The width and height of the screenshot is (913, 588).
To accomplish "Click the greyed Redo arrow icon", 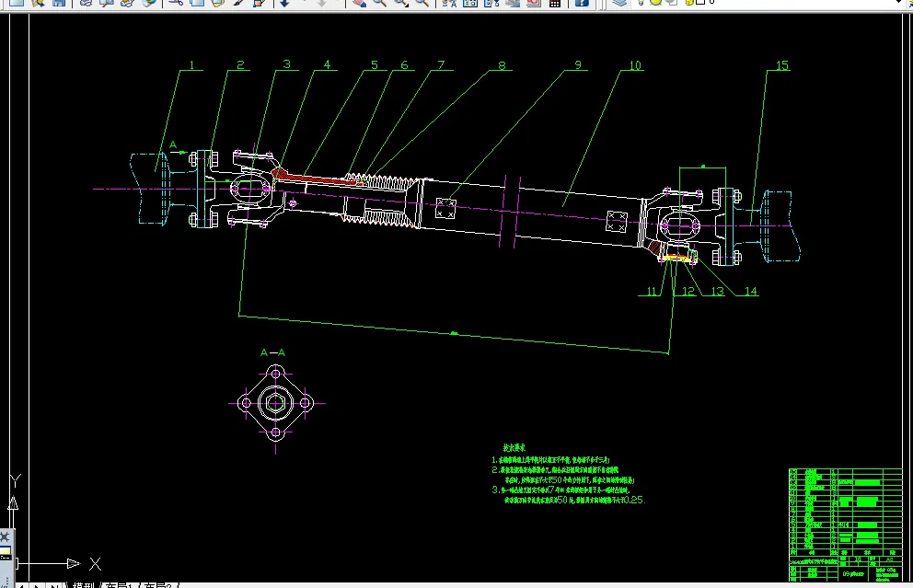I will click(x=321, y=3).
